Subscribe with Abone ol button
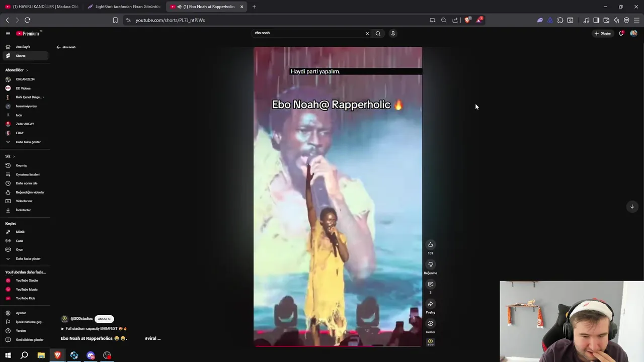The height and width of the screenshot is (362, 644). (104, 319)
